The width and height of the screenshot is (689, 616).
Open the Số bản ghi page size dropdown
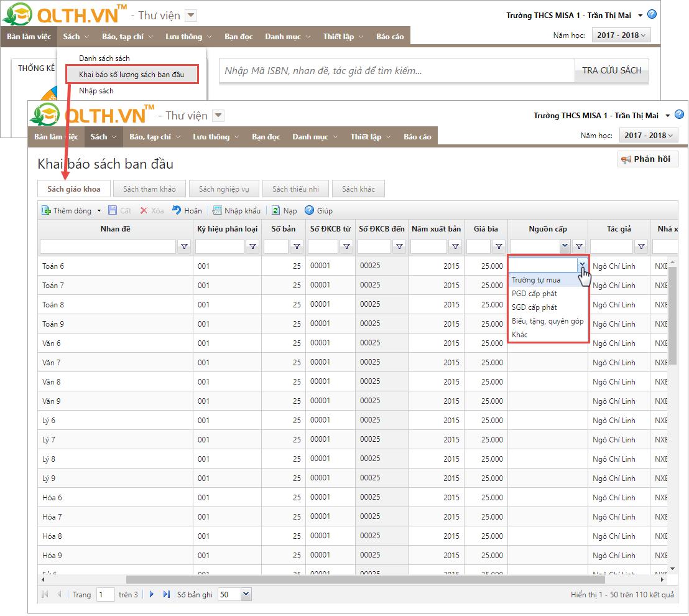click(246, 594)
